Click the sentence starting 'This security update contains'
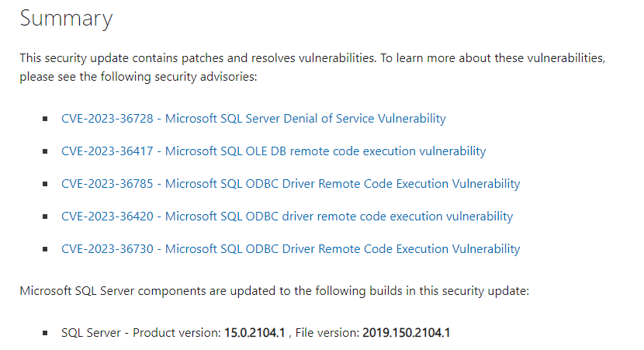Image resolution: width=644 pixels, height=350 pixels. [x=198, y=58]
